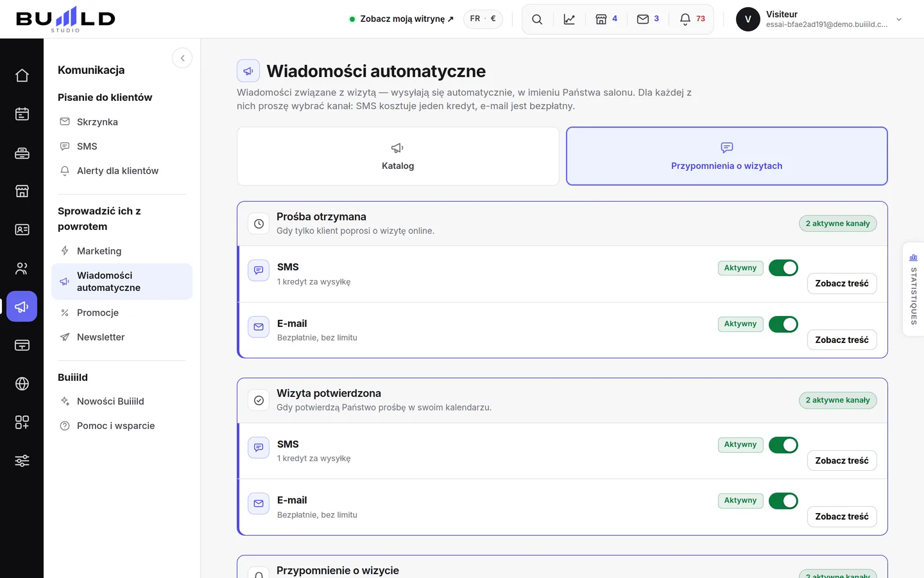
Task: Open the Zobacz moją witrynę link
Action: 402,19
